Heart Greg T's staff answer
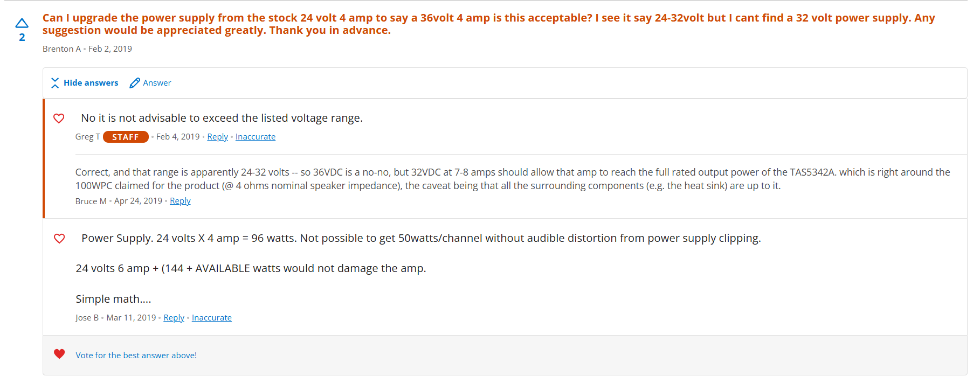The width and height of the screenshot is (980, 383). pyautogui.click(x=59, y=119)
